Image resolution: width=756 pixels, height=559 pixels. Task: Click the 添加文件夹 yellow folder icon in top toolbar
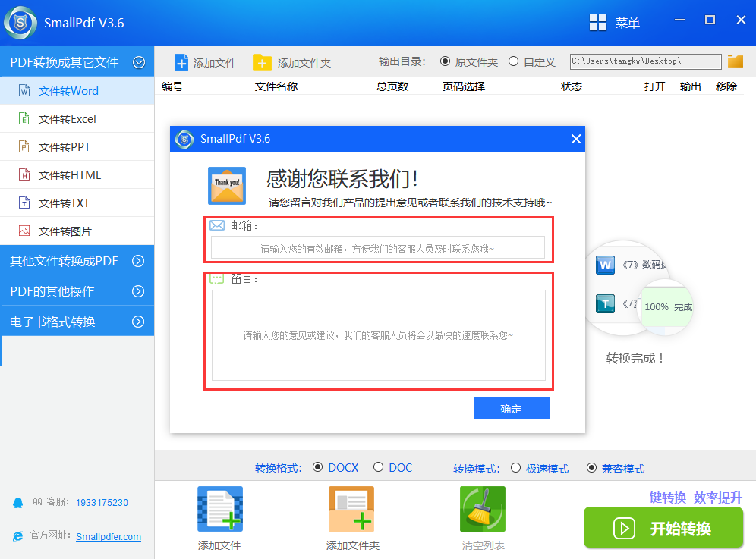point(262,63)
